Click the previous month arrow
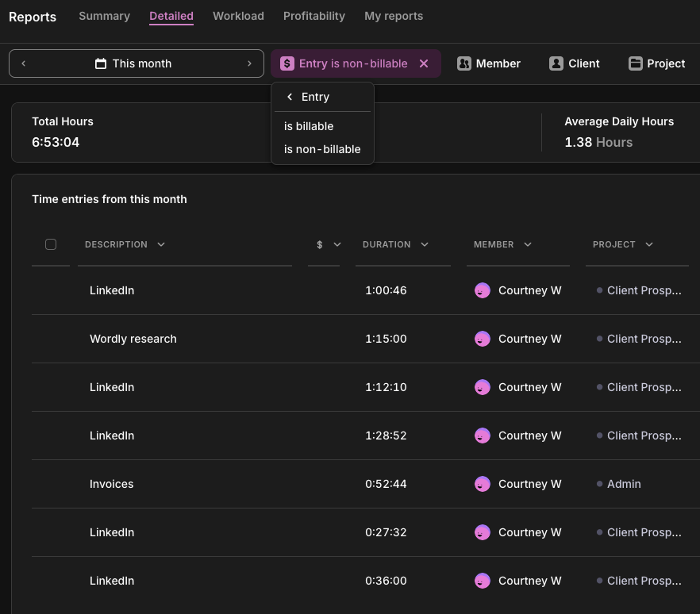 (x=24, y=63)
